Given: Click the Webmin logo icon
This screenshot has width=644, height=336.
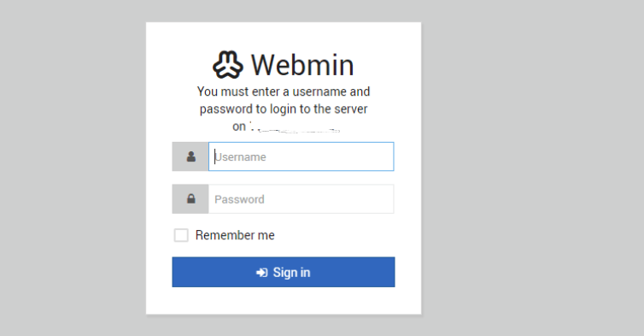Looking at the screenshot, I should coord(228,65).
